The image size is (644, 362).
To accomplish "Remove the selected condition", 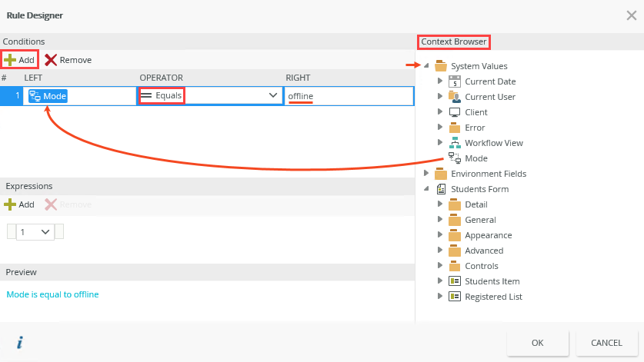I will (68, 60).
